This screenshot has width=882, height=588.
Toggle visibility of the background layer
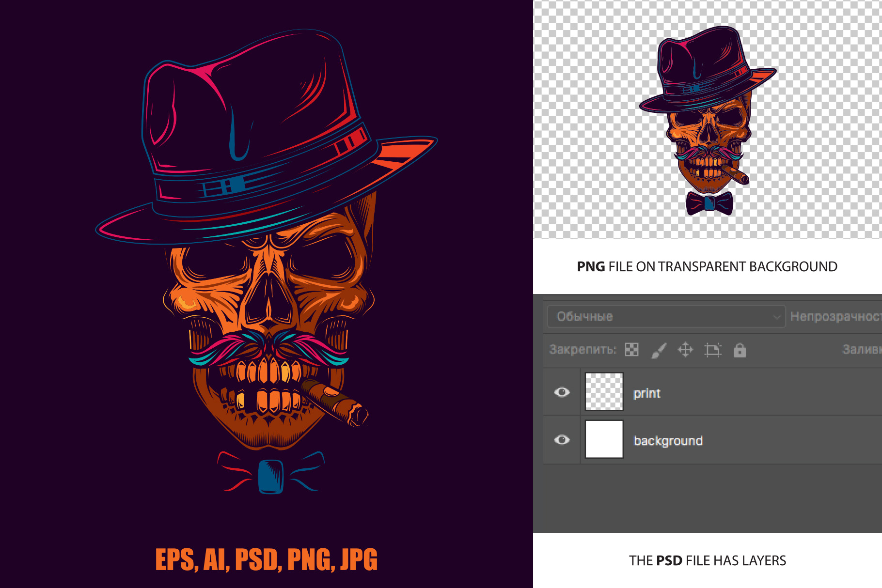coord(562,440)
